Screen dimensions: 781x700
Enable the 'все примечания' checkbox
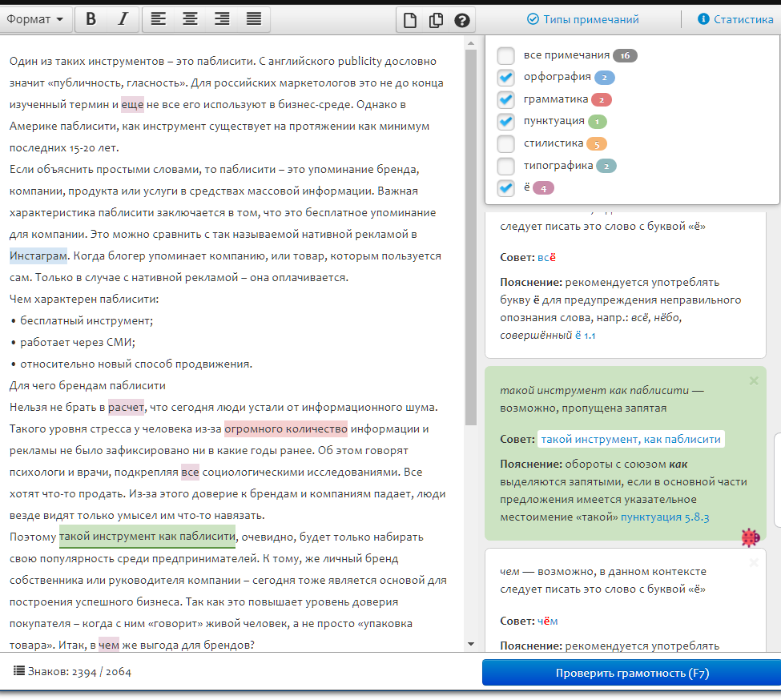tap(505, 56)
